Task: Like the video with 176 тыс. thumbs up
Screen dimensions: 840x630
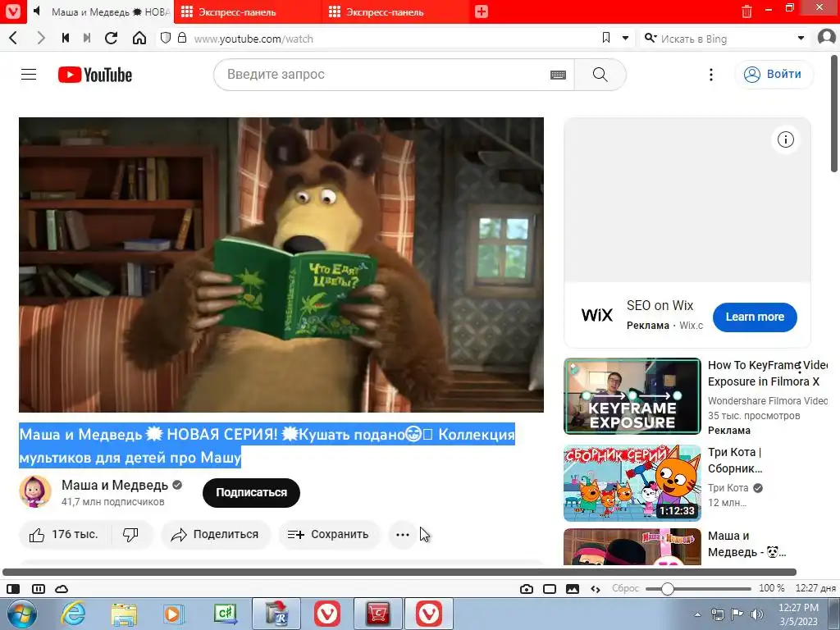Action: pyautogui.click(x=65, y=534)
